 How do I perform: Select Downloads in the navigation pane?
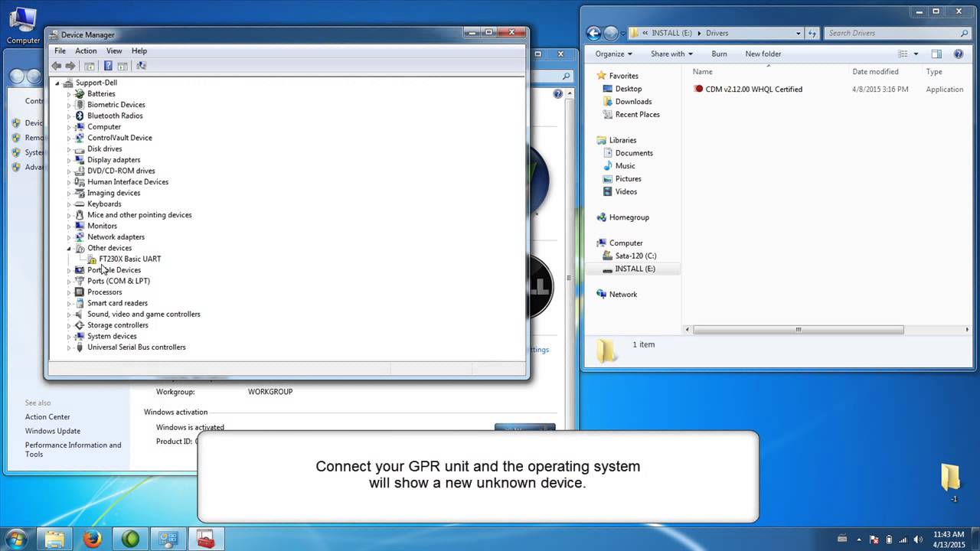coord(633,102)
